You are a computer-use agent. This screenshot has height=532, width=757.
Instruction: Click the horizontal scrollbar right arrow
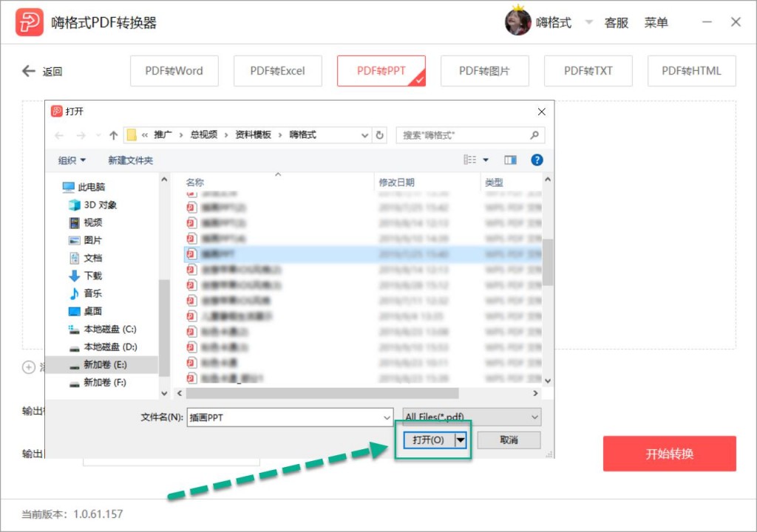coord(535,393)
